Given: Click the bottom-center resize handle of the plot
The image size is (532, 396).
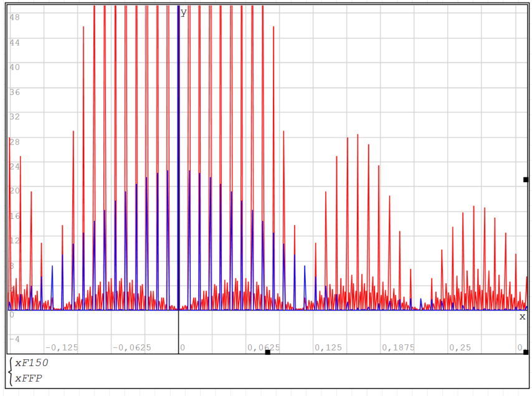Looking at the screenshot, I should click(267, 352).
